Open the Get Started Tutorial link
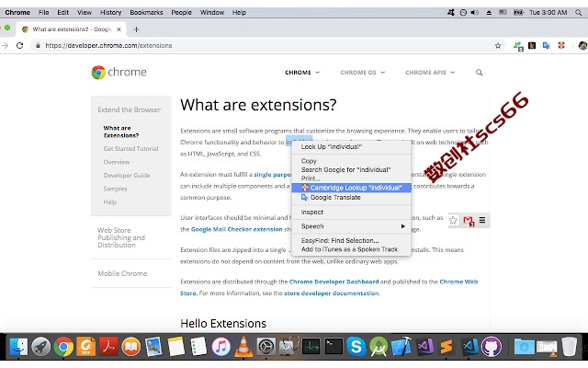The width and height of the screenshot is (588, 368). 130,149
